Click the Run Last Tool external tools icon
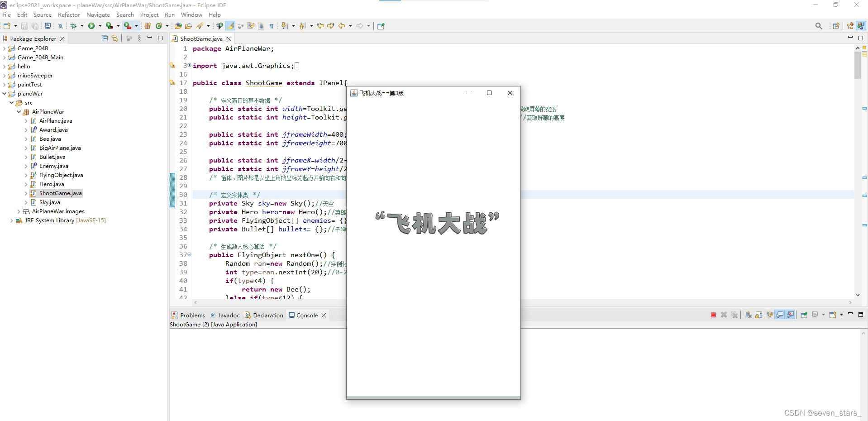Viewport: 868px width, 421px height. tap(128, 26)
